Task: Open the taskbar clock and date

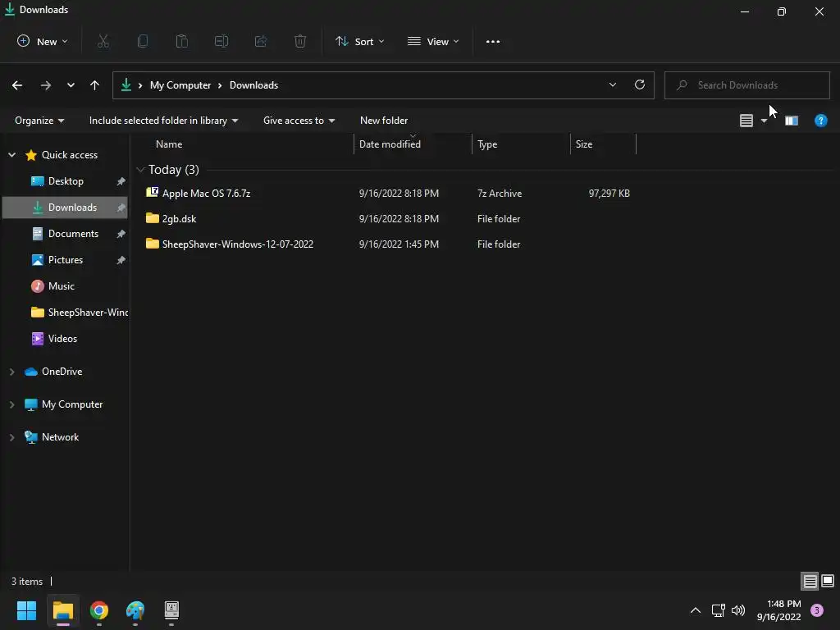Action: pyautogui.click(x=778, y=610)
